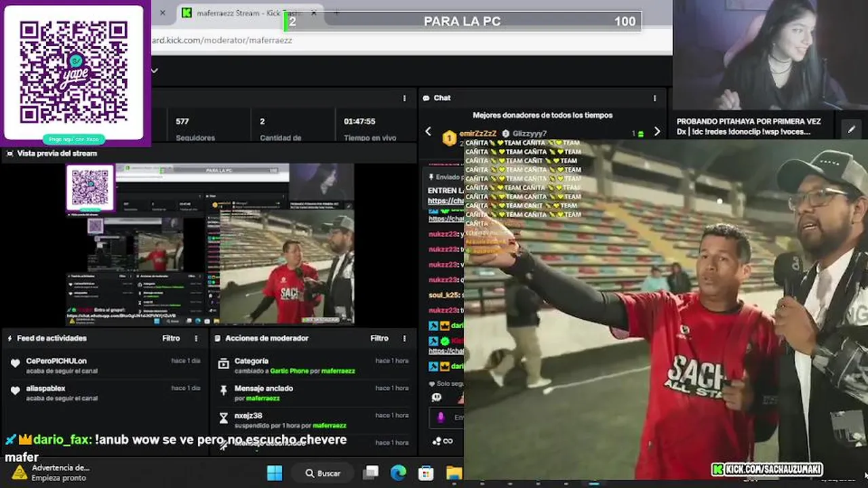Open the Windows Start menu
This screenshot has width=868, height=488.
click(275, 473)
